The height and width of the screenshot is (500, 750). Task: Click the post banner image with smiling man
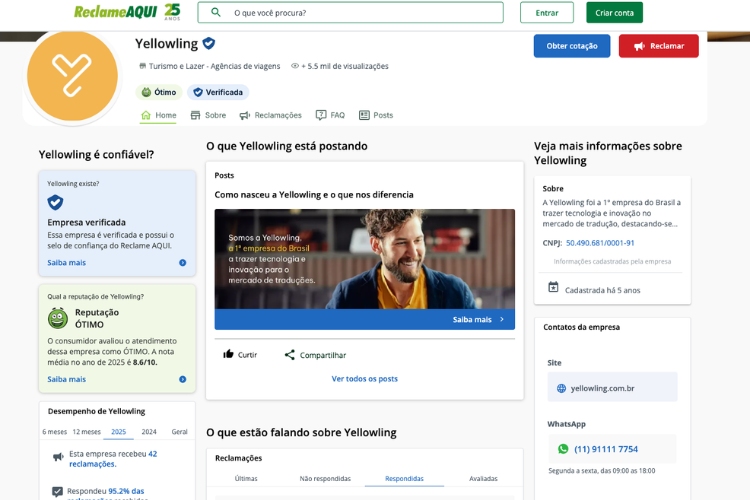364,259
